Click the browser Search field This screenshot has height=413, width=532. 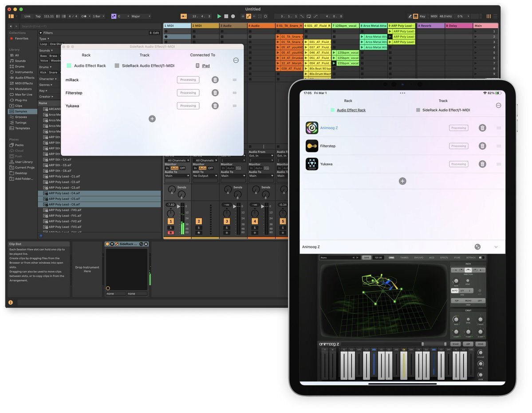(90, 26)
